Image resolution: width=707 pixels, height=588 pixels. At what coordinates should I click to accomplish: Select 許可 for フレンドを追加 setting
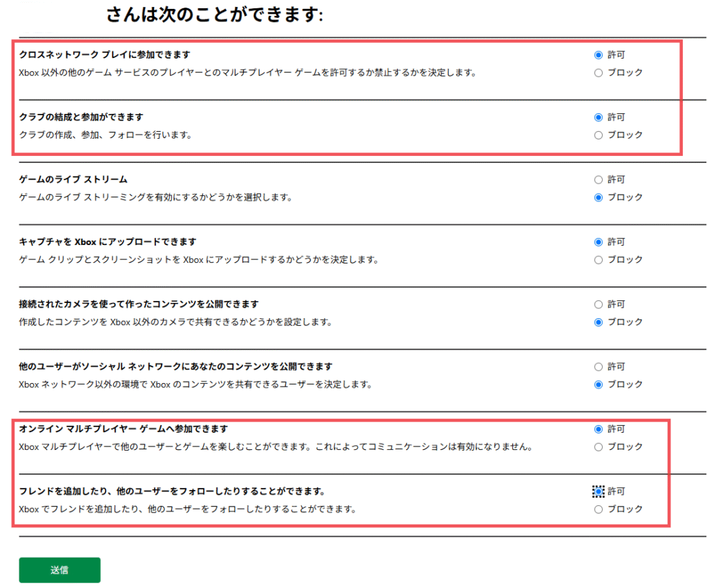click(599, 491)
